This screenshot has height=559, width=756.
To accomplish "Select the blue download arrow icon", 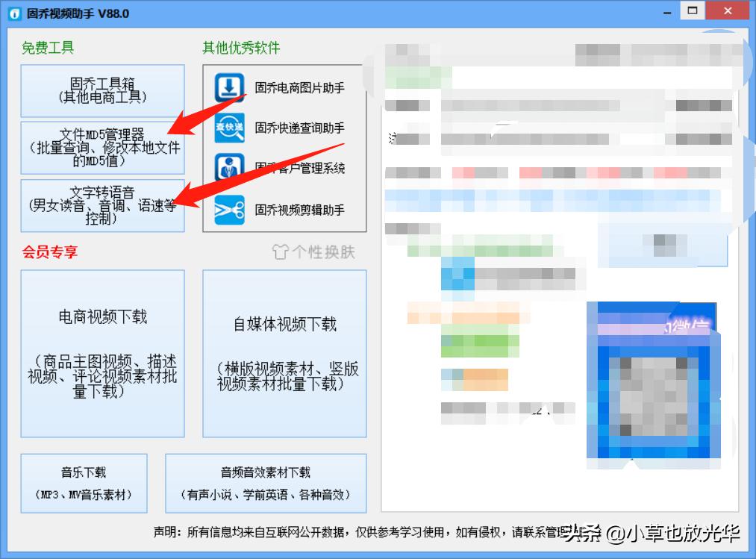I will [x=228, y=86].
